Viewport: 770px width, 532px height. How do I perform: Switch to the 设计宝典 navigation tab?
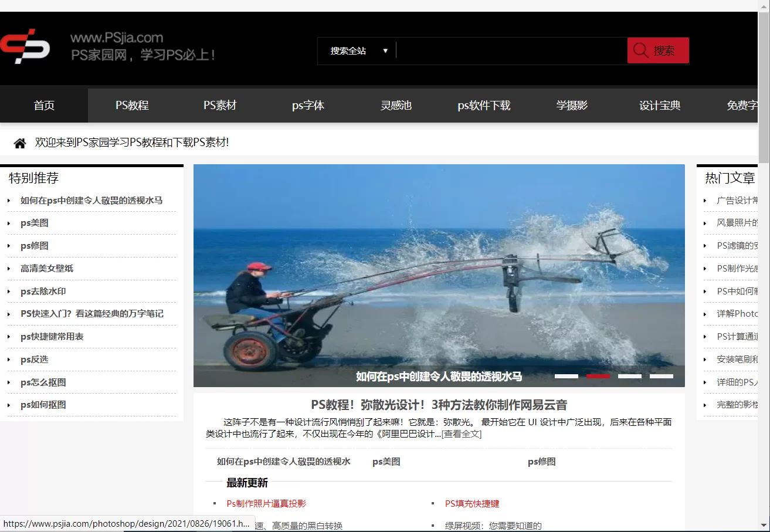tap(659, 105)
